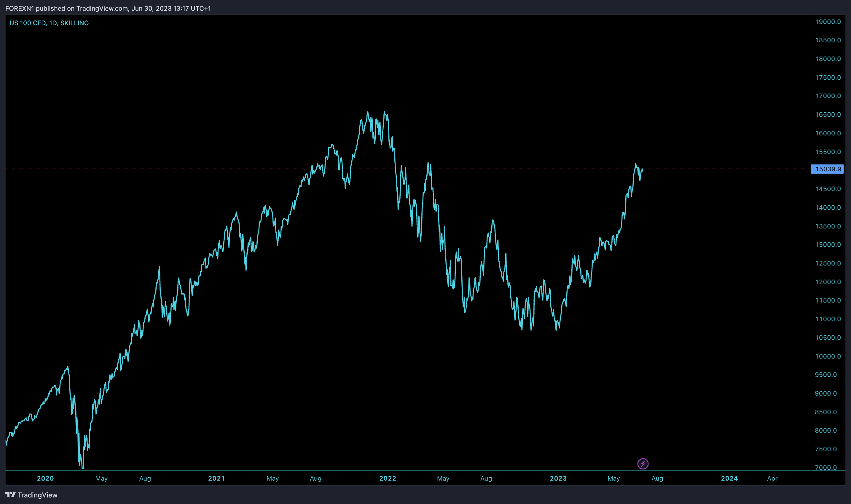Click the 18000.0 price axis label
The width and height of the screenshot is (851, 504).
pyautogui.click(x=828, y=59)
